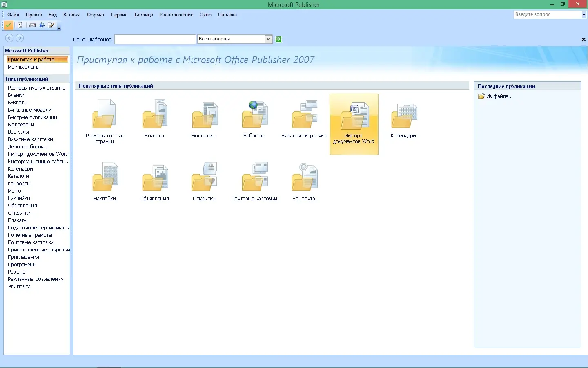Open the Вставка menu
This screenshot has width=588, height=368.
click(x=72, y=15)
